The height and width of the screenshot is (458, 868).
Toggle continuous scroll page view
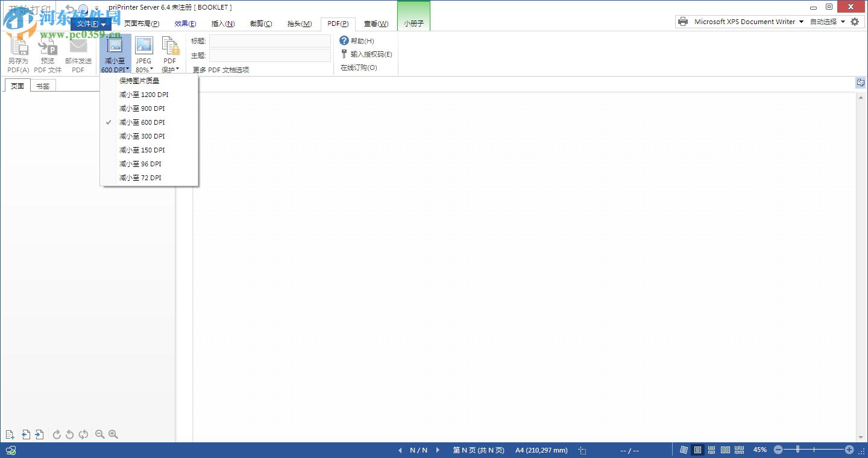[x=710, y=450]
